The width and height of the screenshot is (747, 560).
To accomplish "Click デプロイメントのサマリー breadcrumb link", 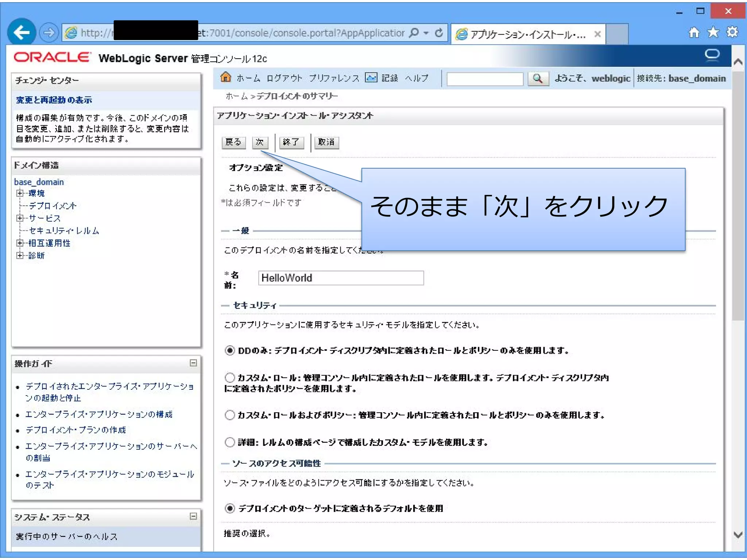I will [297, 96].
